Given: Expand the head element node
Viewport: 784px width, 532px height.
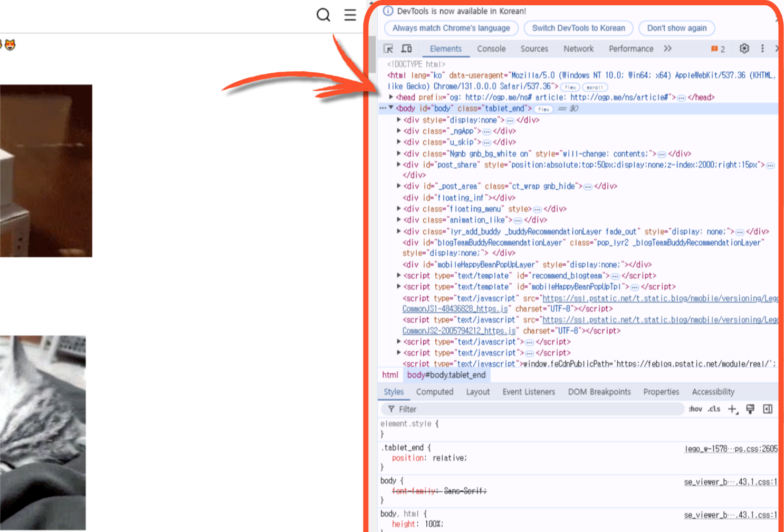Looking at the screenshot, I should click(391, 97).
